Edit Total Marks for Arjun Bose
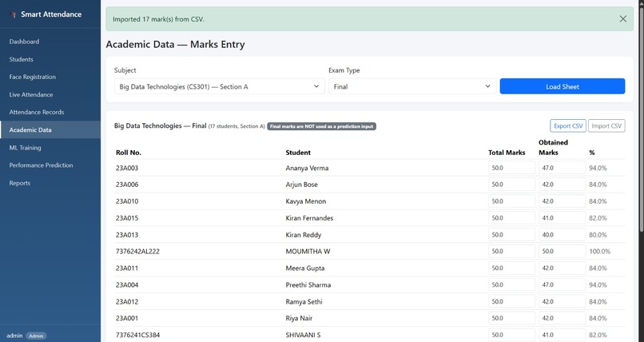The width and height of the screenshot is (644, 342). click(x=511, y=185)
